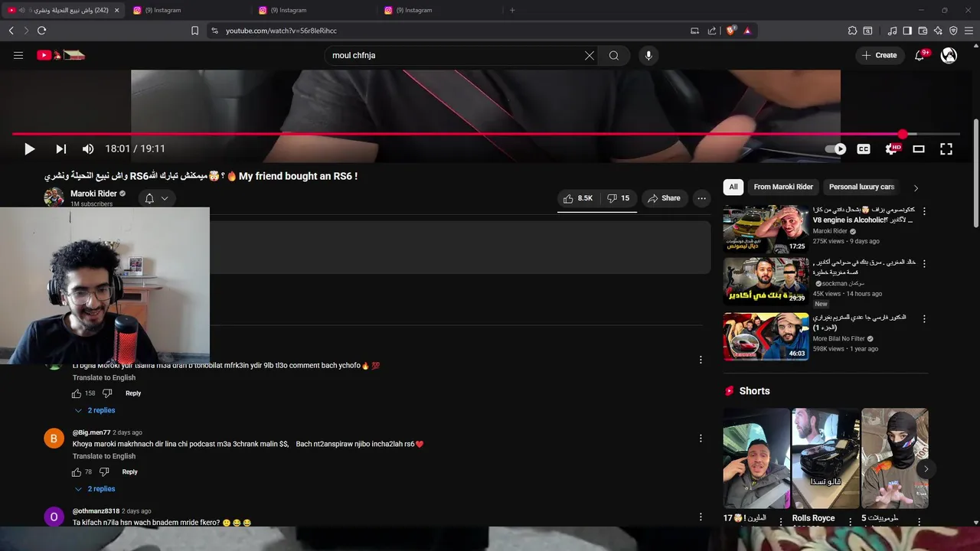Open options menu for 'V8 engine is Alcoholic' video
The image size is (980, 551).
click(924, 211)
